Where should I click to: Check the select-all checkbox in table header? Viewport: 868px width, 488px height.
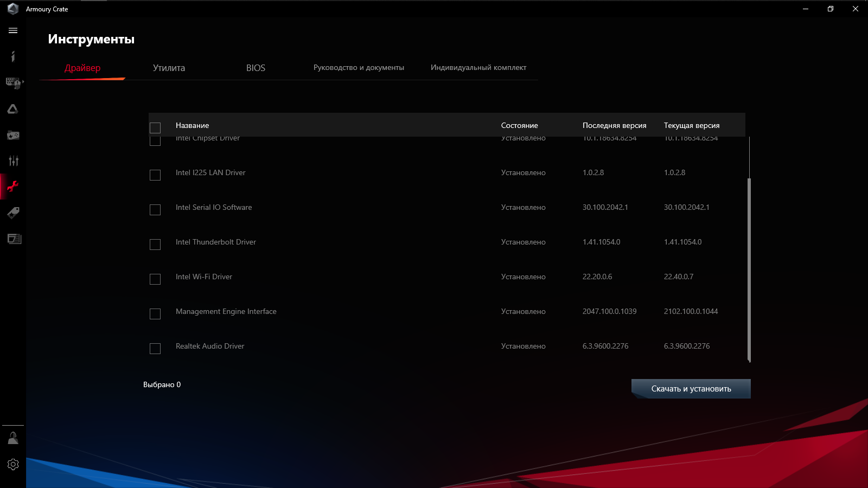[155, 127]
